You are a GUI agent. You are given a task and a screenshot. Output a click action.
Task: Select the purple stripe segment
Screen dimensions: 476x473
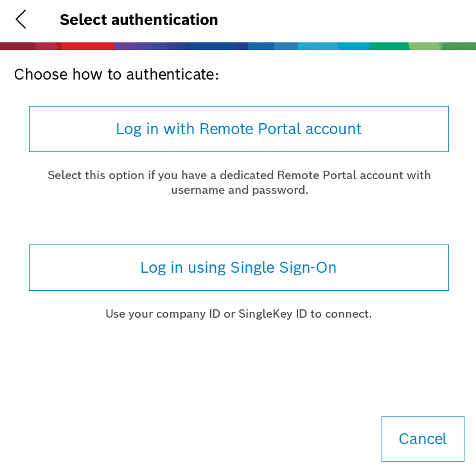140,46
